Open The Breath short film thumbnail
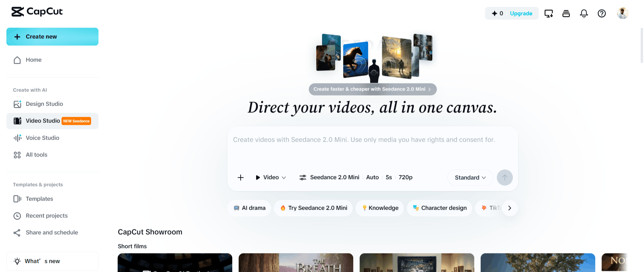The height and width of the screenshot is (272, 644). [x=296, y=263]
